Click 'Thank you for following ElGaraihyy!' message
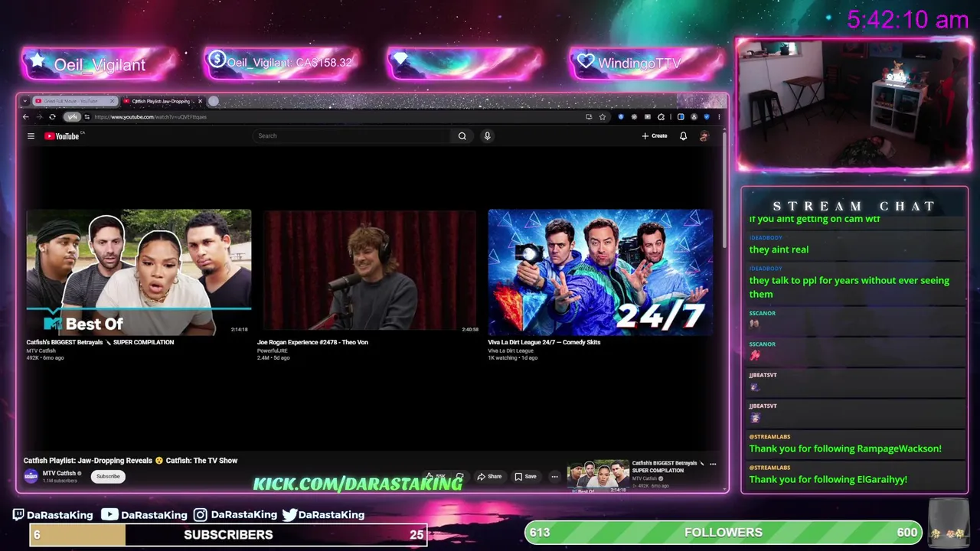Viewport: 980px width, 551px height. click(828, 479)
